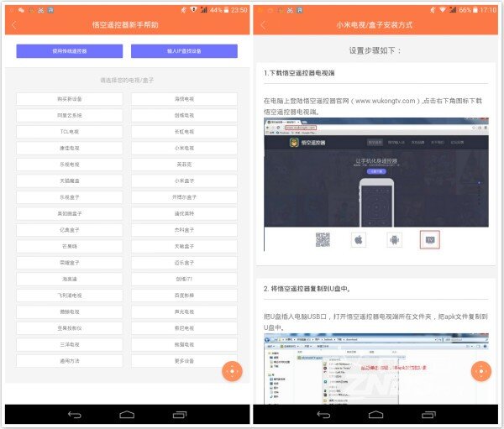Choose 迪优美特 entry
Image resolution: width=504 pixels, height=429 pixels.
coord(184,214)
